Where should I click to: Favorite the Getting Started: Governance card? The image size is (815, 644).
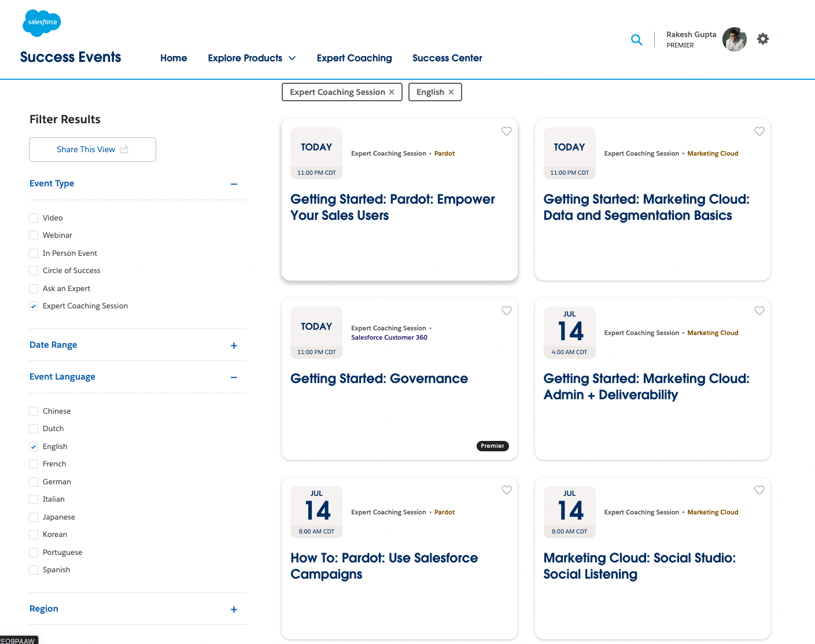click(507, 311)
